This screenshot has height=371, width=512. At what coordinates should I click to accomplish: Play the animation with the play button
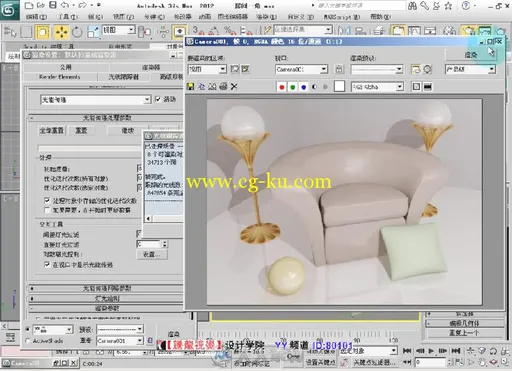(431, 351)
